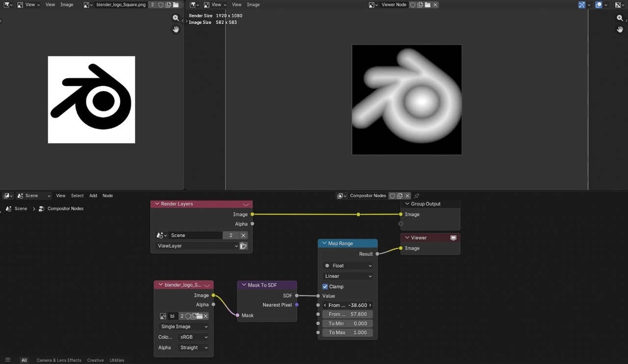Browse image datablocks in left editor header
628x364 pixels.
(88, 5)
